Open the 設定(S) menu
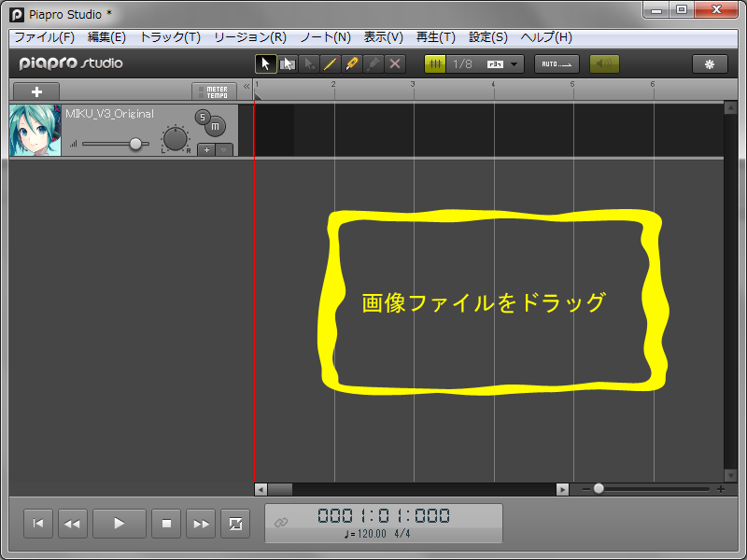Viewport: 747px width, 560px height. click(487, 37)
